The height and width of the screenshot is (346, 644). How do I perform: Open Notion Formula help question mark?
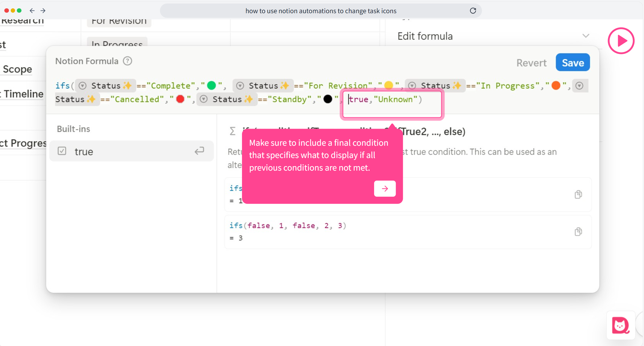tap(128, 61)
